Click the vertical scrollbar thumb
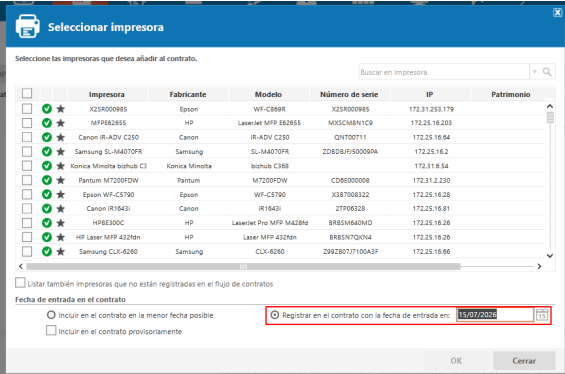The width and height of the screenshot is (565, 374). coord(550,117)
